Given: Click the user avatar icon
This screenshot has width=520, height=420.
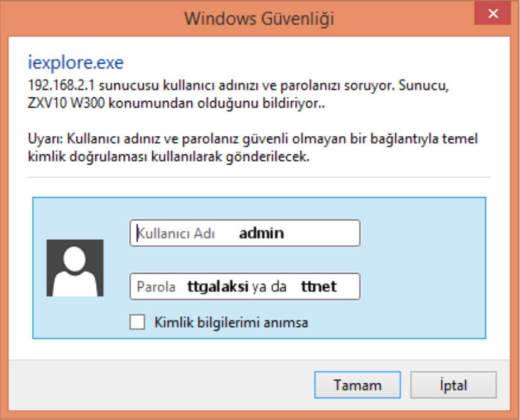Looking at the screenshot, I should coord(74,268).
